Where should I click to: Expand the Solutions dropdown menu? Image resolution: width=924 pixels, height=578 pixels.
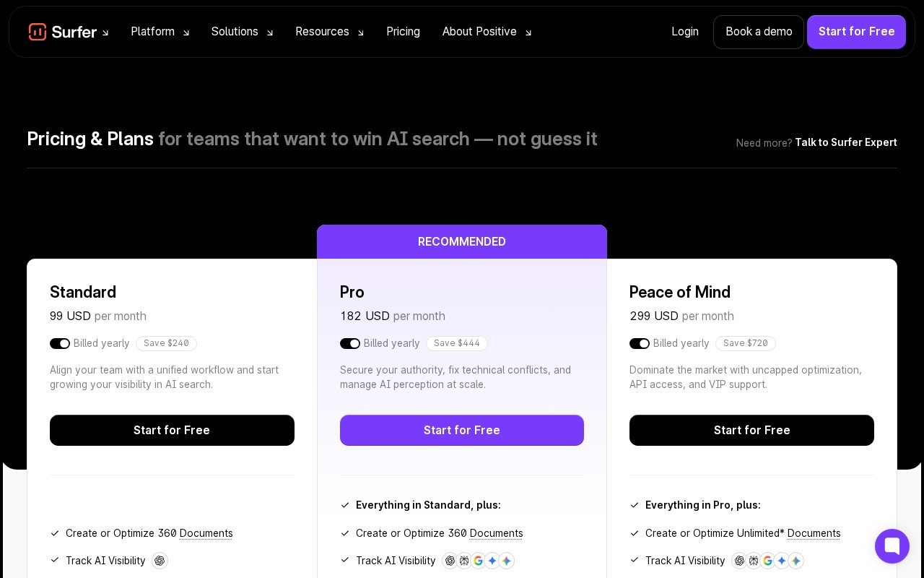[243, 32]
